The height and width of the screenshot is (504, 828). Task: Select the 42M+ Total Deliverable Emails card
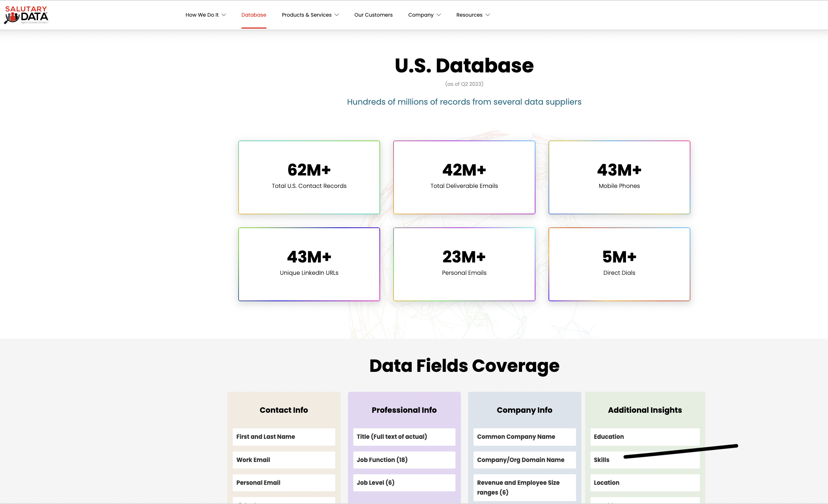point(464,177)
